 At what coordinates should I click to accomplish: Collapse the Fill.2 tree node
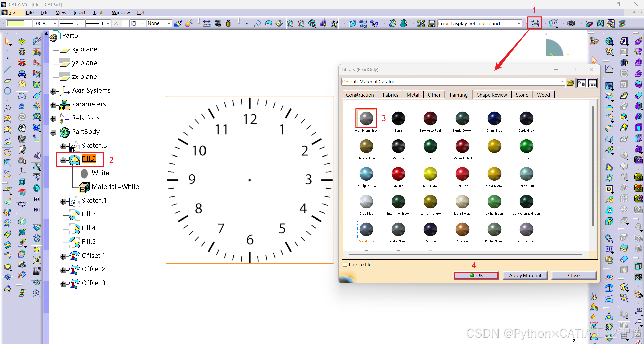[63, 160]
